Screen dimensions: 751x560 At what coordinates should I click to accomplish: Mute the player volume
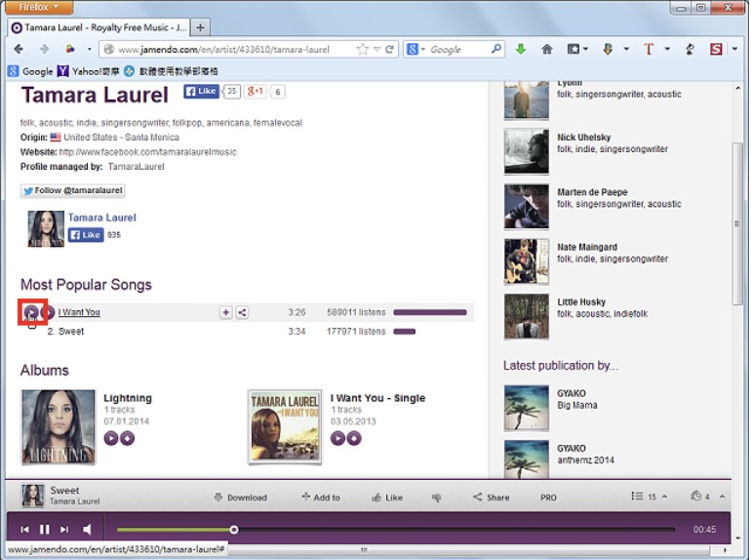point(87,530)
